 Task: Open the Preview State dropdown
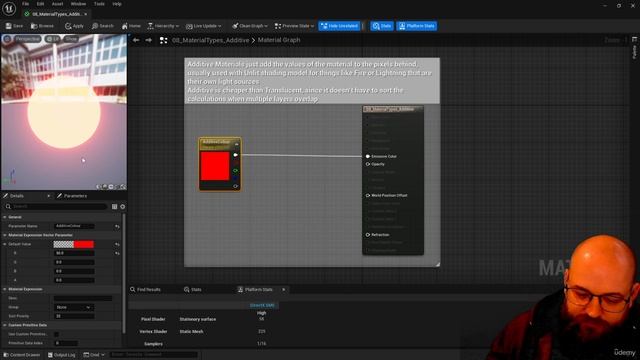point(294,26)
